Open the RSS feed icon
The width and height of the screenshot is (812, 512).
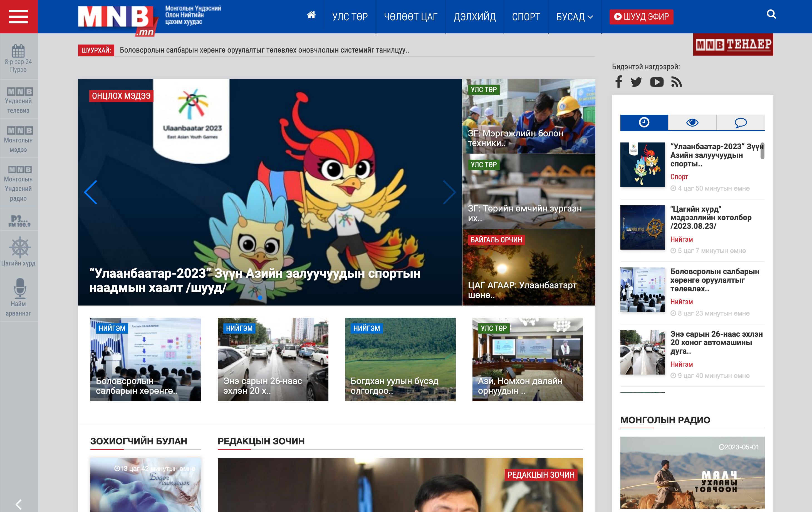[x=676, y=82]
